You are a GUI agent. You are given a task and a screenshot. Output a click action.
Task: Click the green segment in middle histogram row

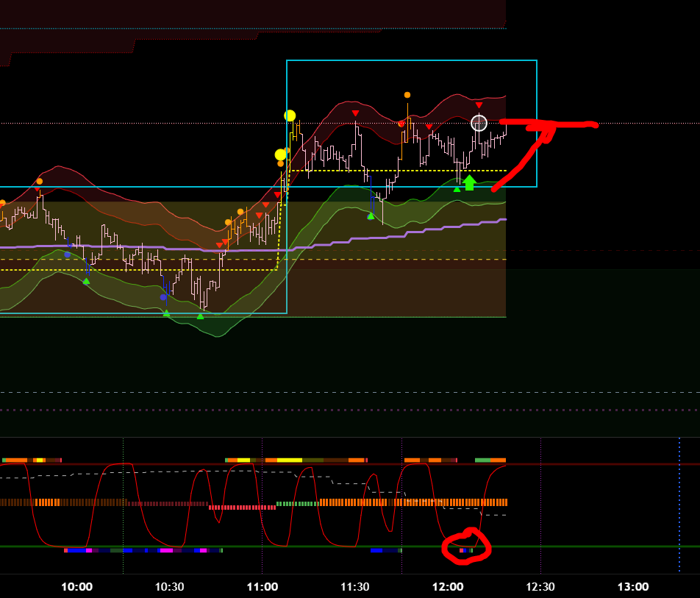298,504
